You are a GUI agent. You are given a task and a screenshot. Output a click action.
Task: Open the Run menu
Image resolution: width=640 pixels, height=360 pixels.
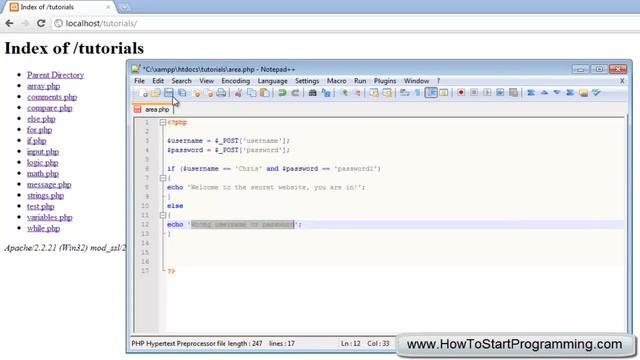[360, 81]
